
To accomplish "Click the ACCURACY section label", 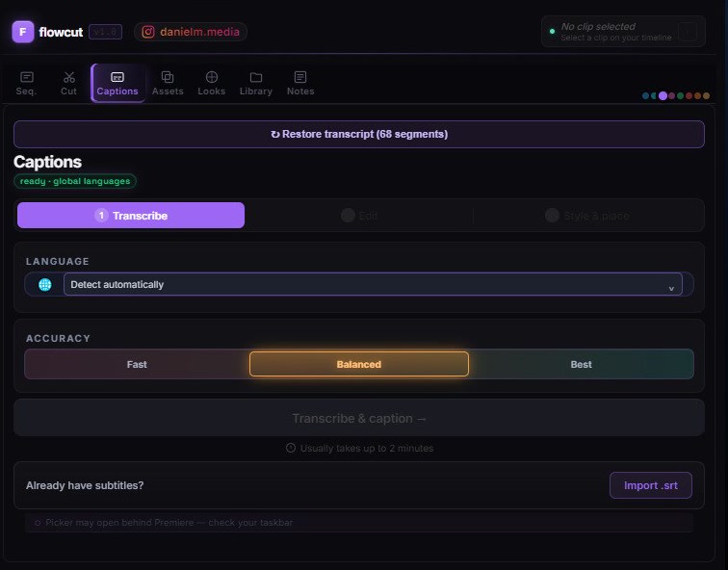I will (x=59, y=338).
